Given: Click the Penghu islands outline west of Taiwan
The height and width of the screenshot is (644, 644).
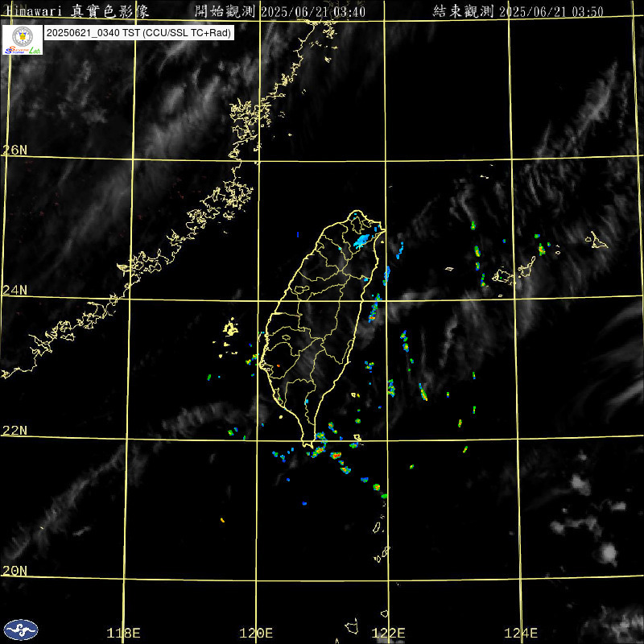Looking at the screenshot, I should [230, 328].
